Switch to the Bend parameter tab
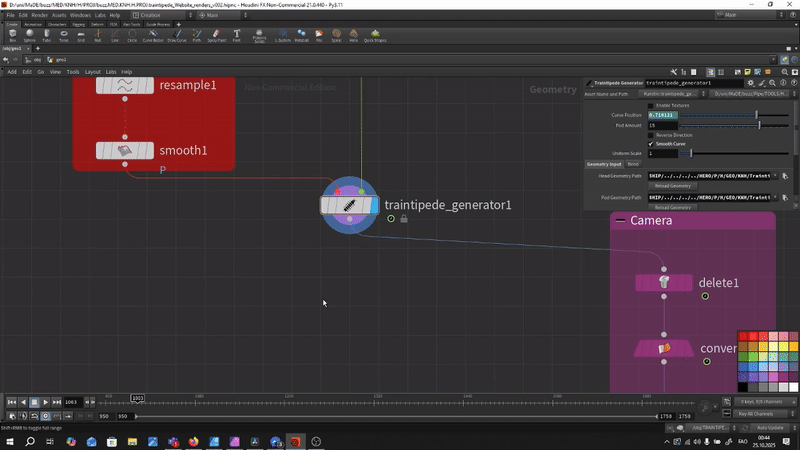Screen dimensions: 800x450 (633, 164)
